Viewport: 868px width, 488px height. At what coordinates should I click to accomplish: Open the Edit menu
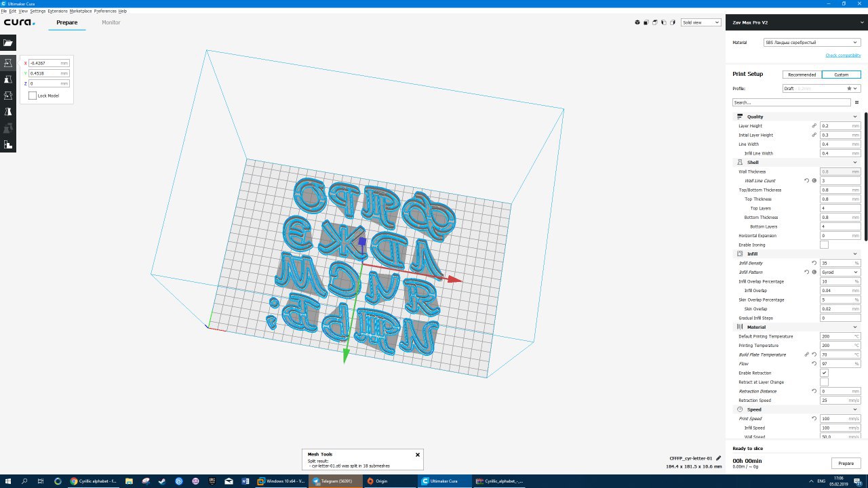click(x=13, y=11)
